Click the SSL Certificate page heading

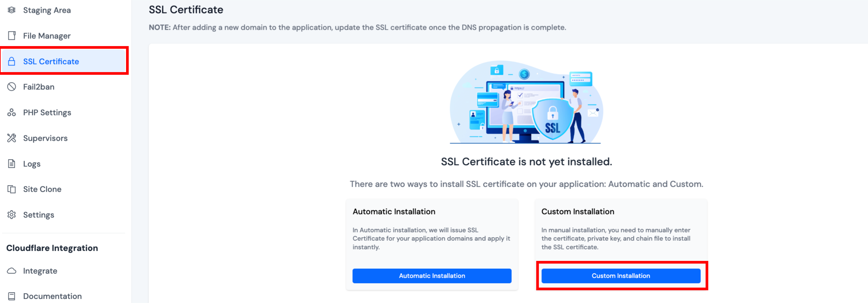coord(186,10)
